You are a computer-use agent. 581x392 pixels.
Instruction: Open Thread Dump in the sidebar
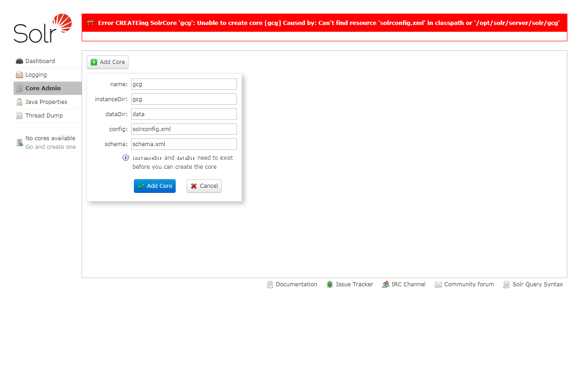(x=48, y=116)
